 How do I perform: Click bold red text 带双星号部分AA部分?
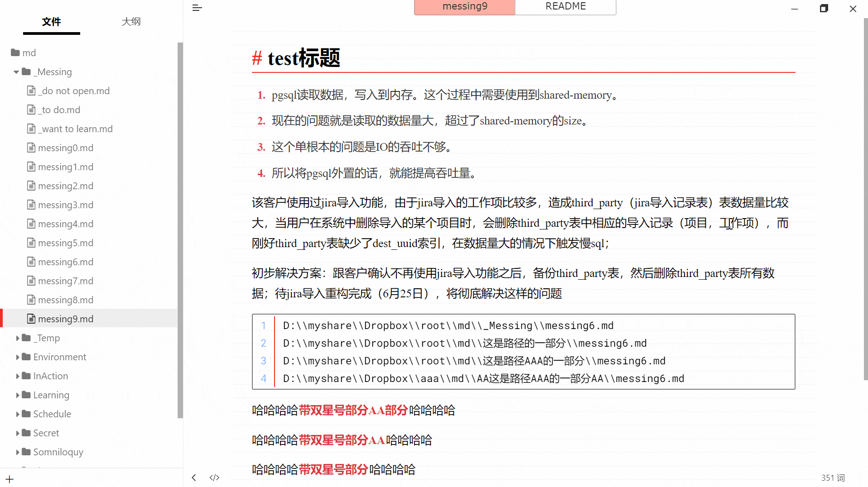pos(353,410)
